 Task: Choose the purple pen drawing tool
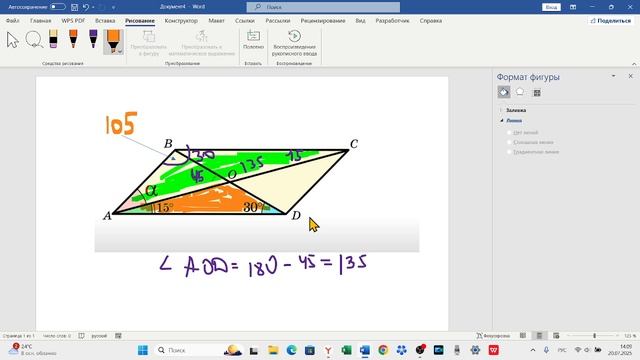[x=93, y=39]
